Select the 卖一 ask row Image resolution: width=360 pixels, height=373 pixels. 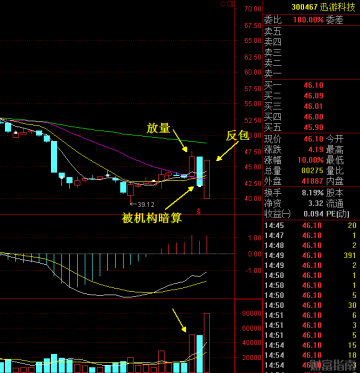pyautogui.click(x=311, y=73)
